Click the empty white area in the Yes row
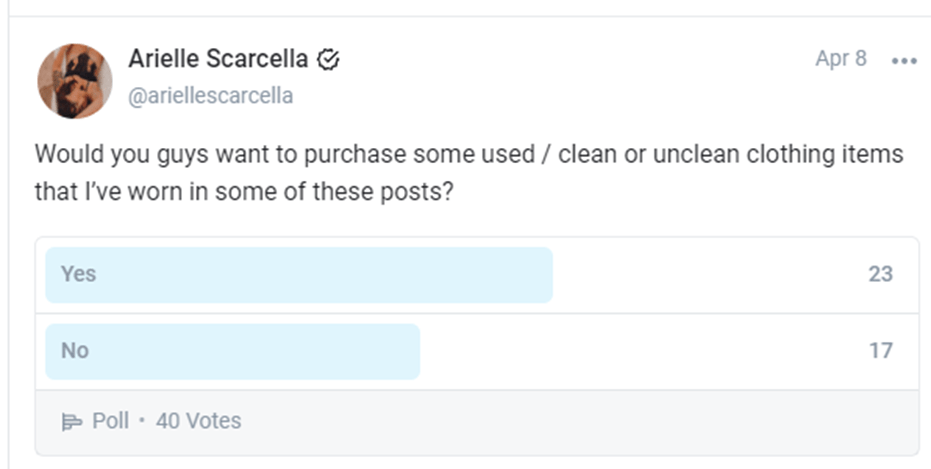Image resolution: width=931 pixels, height=469 pixels. coord(700,275)
